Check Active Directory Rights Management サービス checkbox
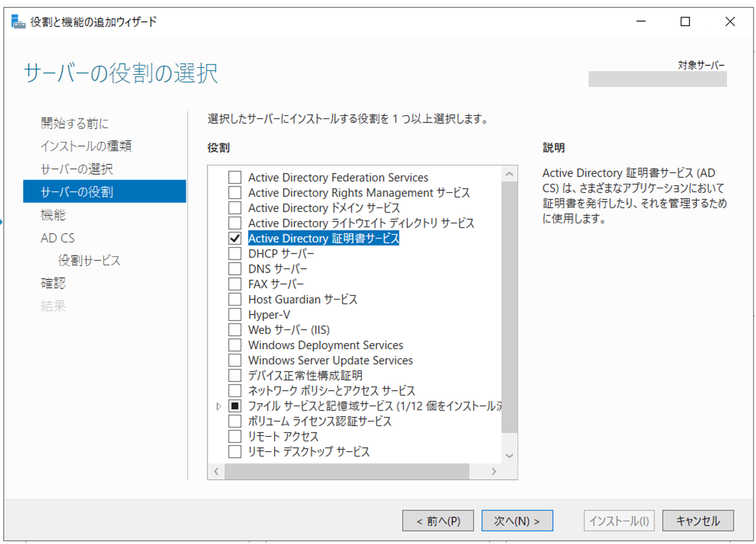The height and width of the screenshot is (544, 756). click(235, 193)
